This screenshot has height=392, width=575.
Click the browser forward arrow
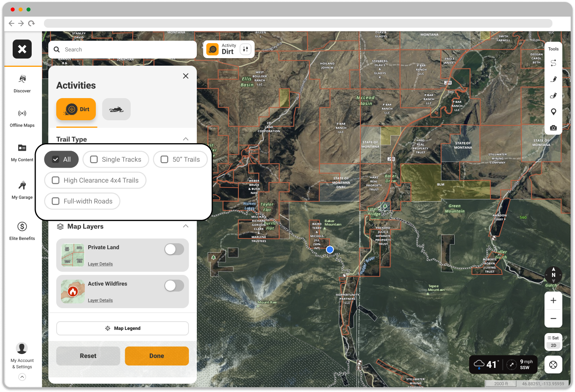(x=21, y=23)
